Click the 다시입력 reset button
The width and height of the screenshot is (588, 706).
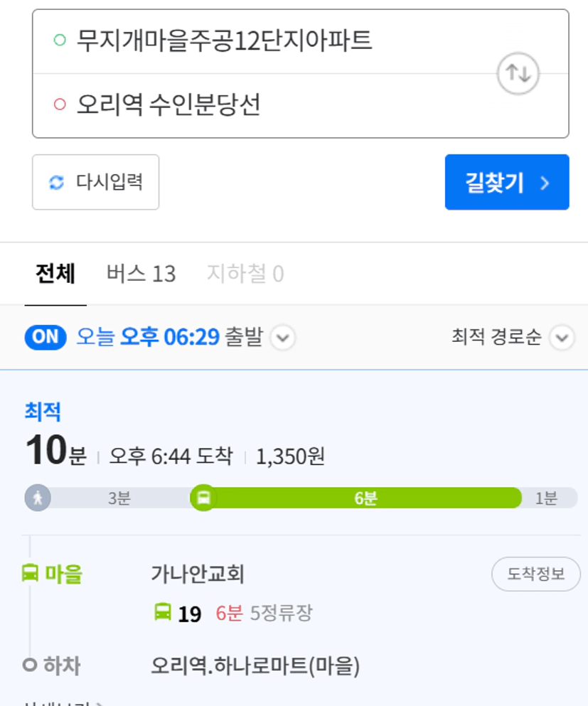tap(95, 182)
